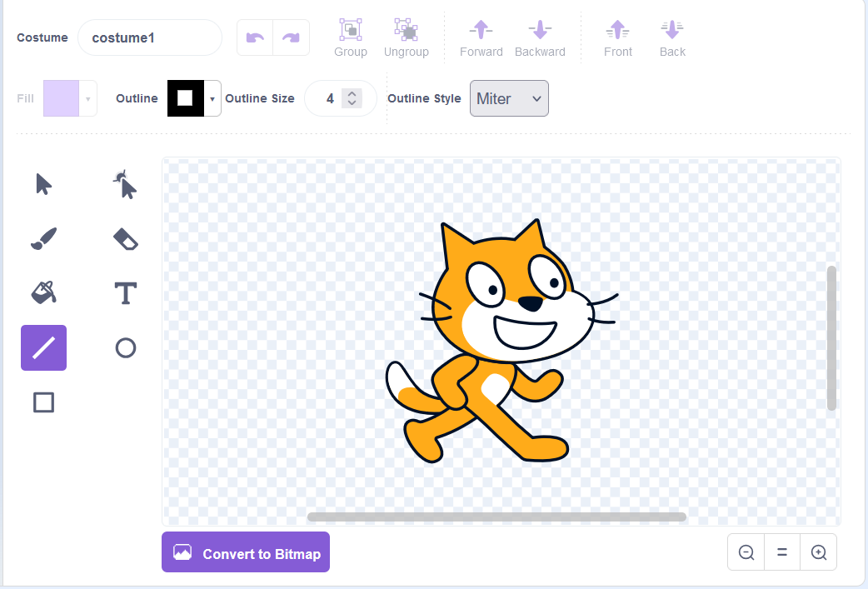
Task: Select the Text tool
Action: pos(125,293)
